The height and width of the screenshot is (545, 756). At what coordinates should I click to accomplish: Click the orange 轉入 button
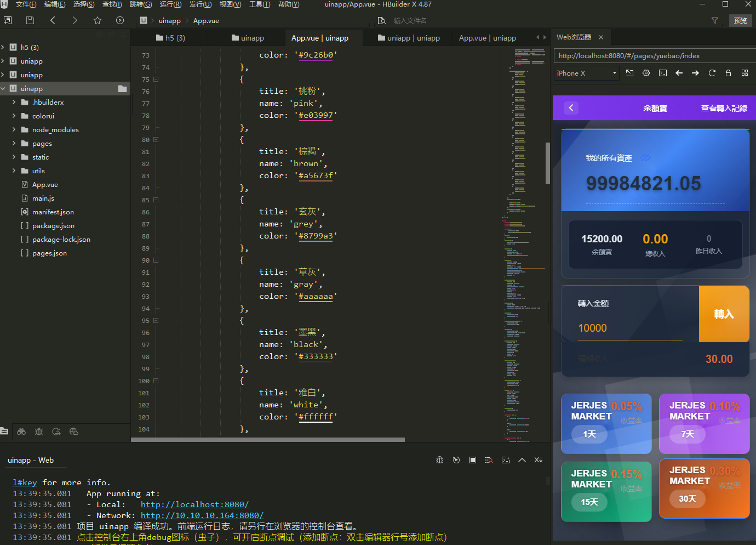724,314
